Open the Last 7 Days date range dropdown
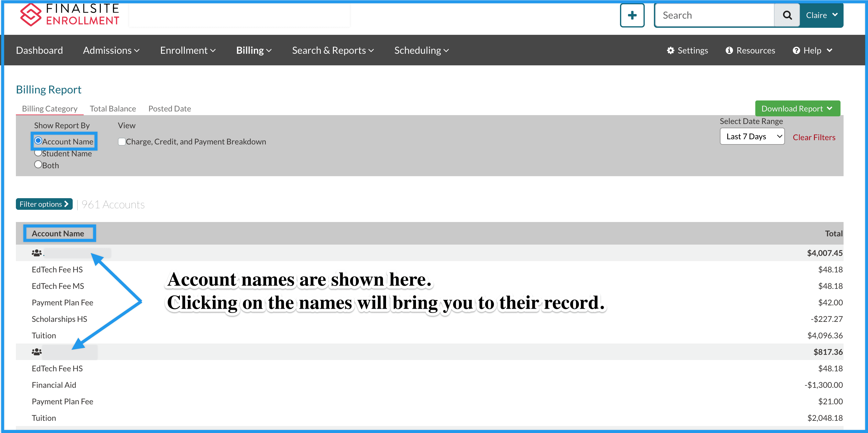This screenshot has height=433, width=868. 752,136
